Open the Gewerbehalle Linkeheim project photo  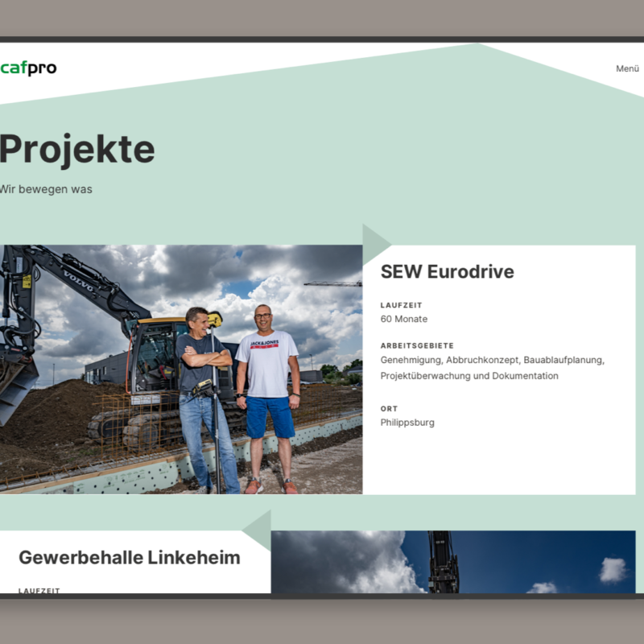[x=453, y=561]
